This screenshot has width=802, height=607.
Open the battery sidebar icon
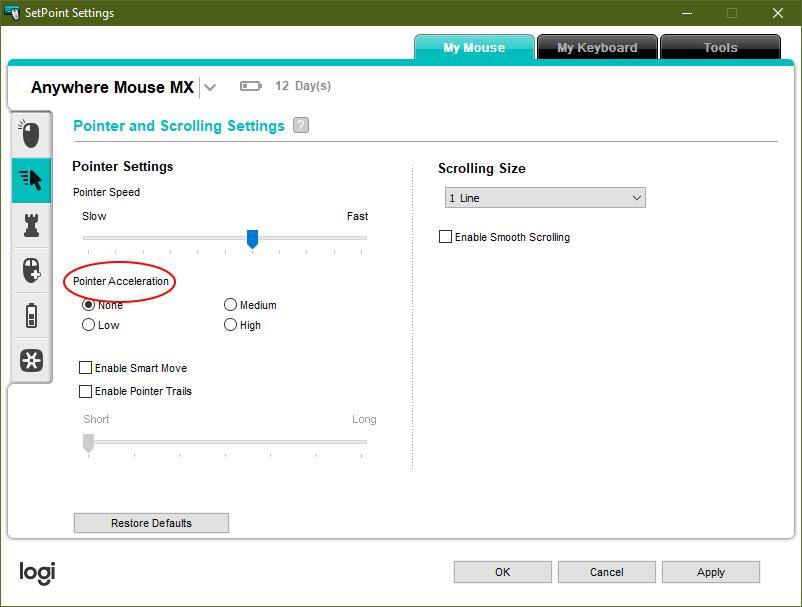coord(31,316)
